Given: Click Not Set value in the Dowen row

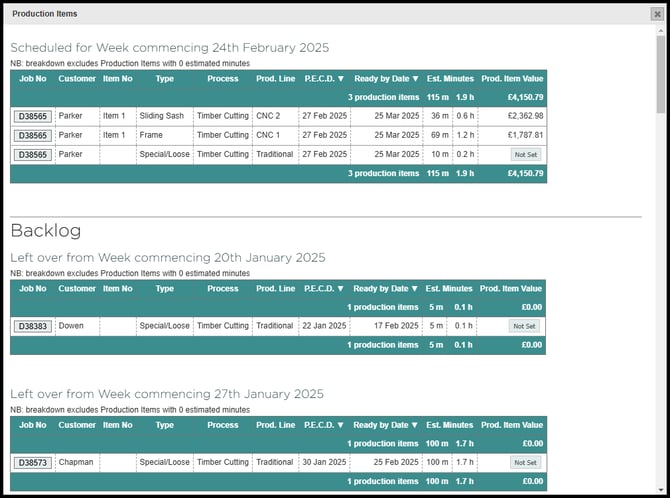Looking at the screenshot, I should tap(524, 326).
